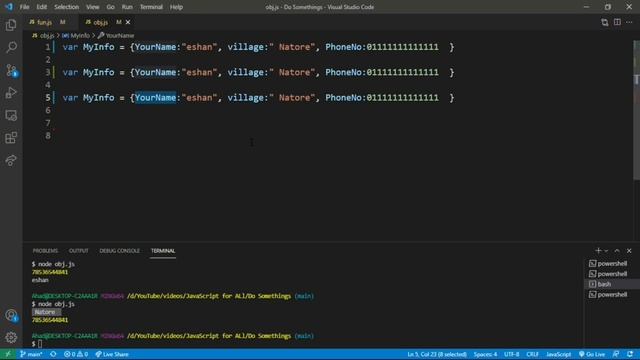
Task: Click Go Live in status bar
Action: 592,354
